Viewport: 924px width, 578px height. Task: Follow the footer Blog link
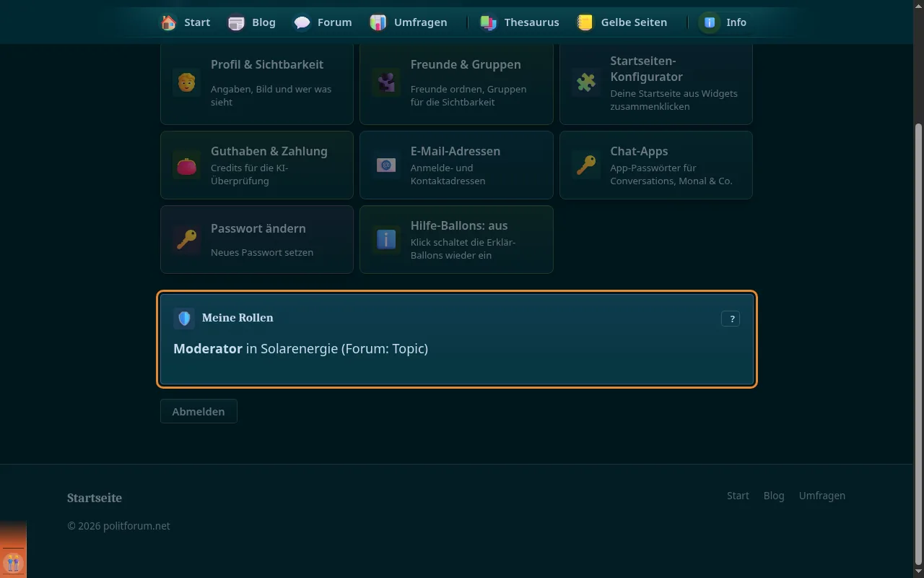774,496
